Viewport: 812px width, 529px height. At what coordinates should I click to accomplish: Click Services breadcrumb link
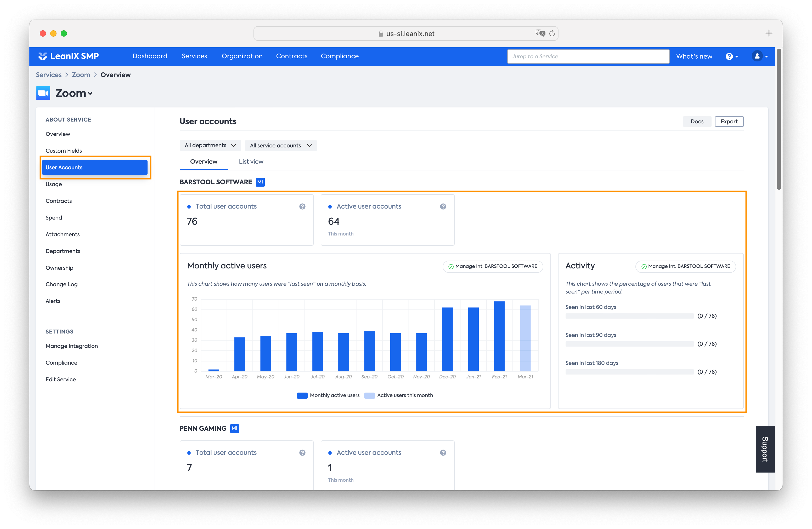point(49,75)
